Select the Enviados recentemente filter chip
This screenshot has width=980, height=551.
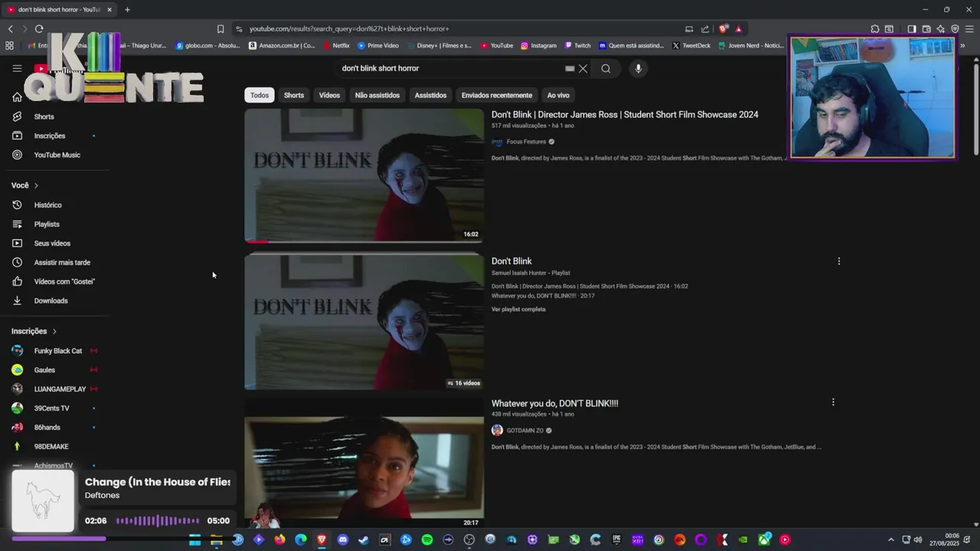click(x=497, y=95)
